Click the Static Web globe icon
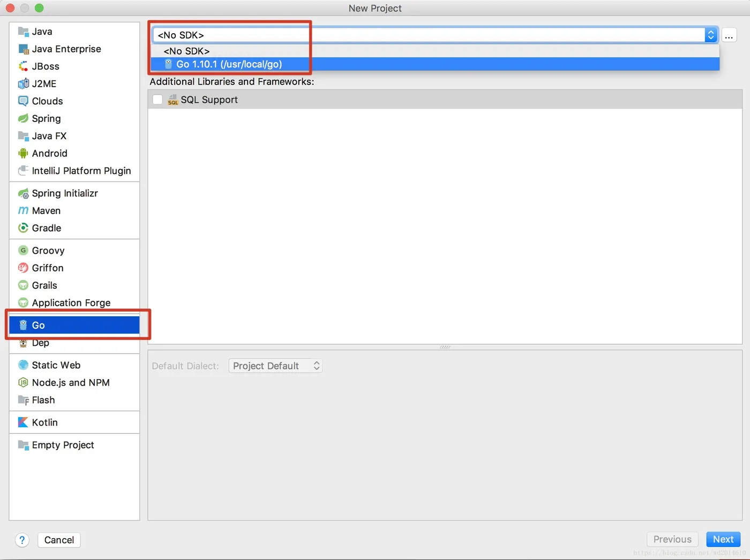The image size is (750, 560). pos(23,365)
